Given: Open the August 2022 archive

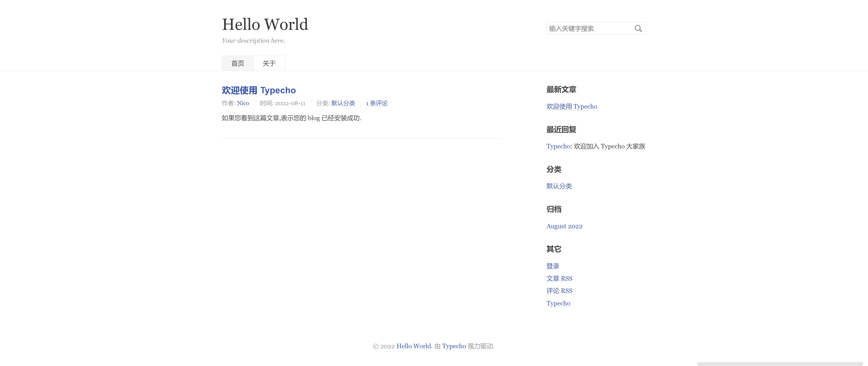Looking at the screenshot, I should [x=564, y=226].
